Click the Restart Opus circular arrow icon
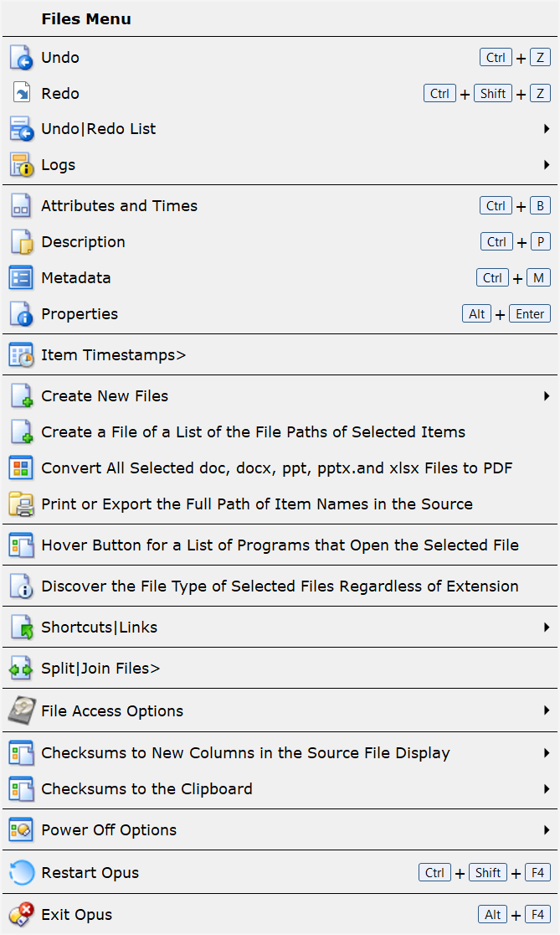This screenshot has width=560, height=935. pos(22,873)
